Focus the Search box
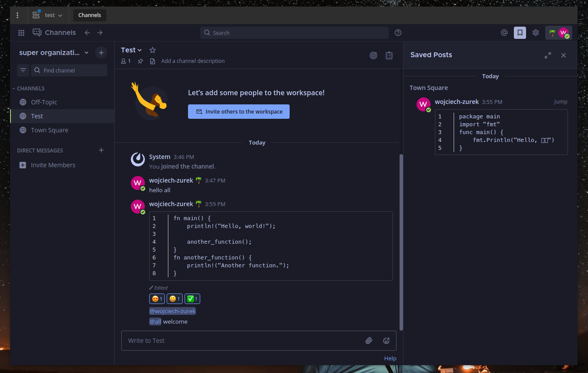588x373 pixels. (x=294, y=33)
